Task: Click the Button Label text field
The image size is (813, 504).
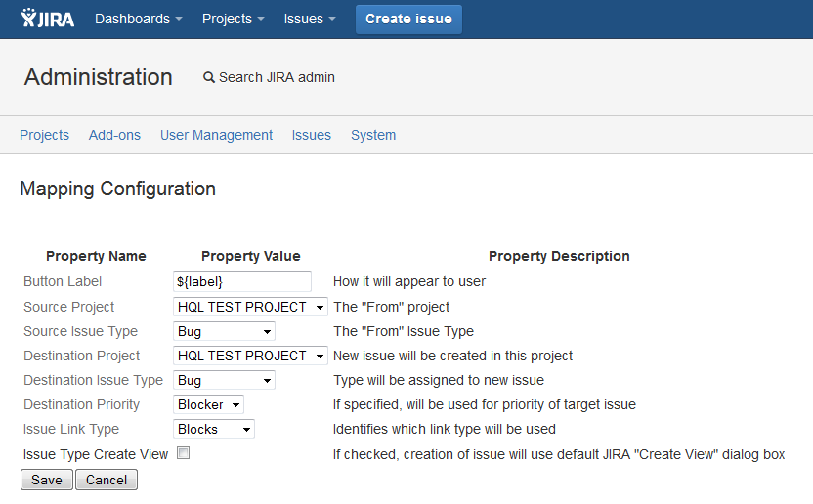Action: (x=242, y=281)
